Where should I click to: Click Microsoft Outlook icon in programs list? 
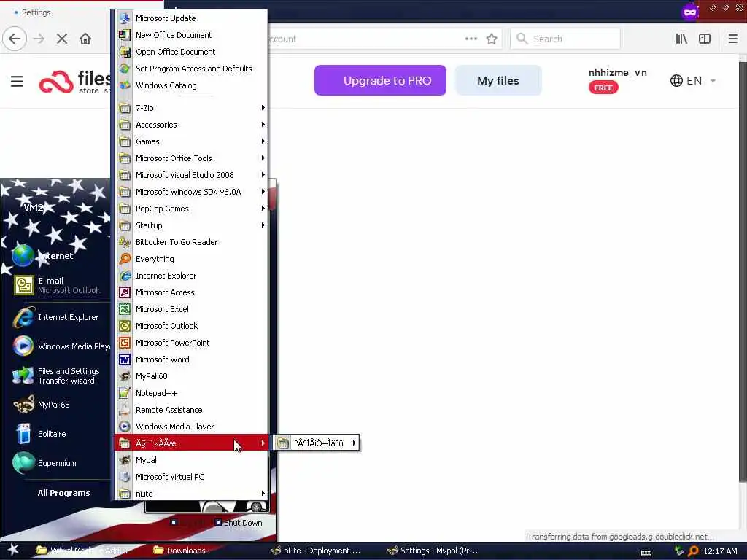tap(124, 326)
